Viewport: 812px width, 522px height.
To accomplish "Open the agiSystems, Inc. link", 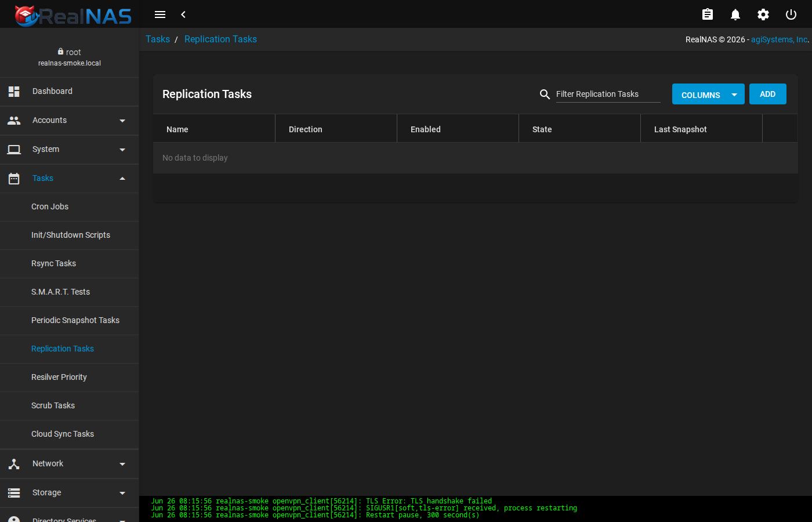I will (x=779, y=39).
